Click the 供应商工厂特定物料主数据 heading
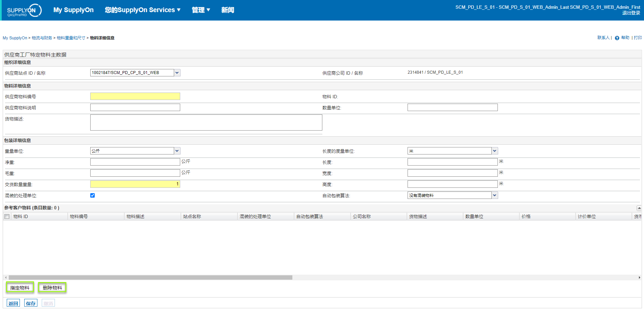The height and width of the screenshot is (313, 644). point(35,55)
